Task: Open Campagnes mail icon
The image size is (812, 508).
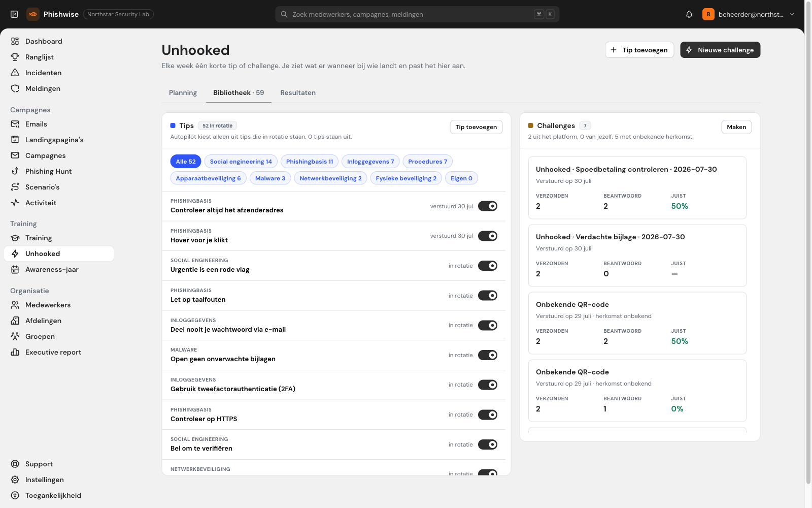Action: (15, 155)
